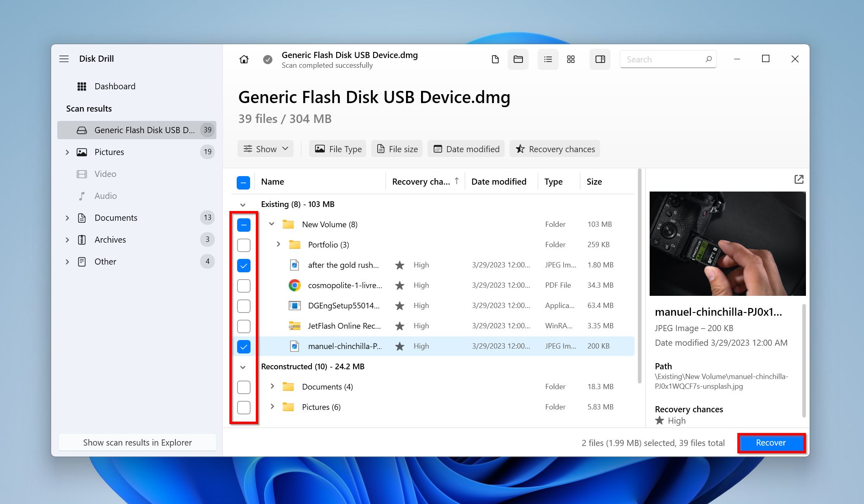Click the split panel view icon

(x=599, y=59)
